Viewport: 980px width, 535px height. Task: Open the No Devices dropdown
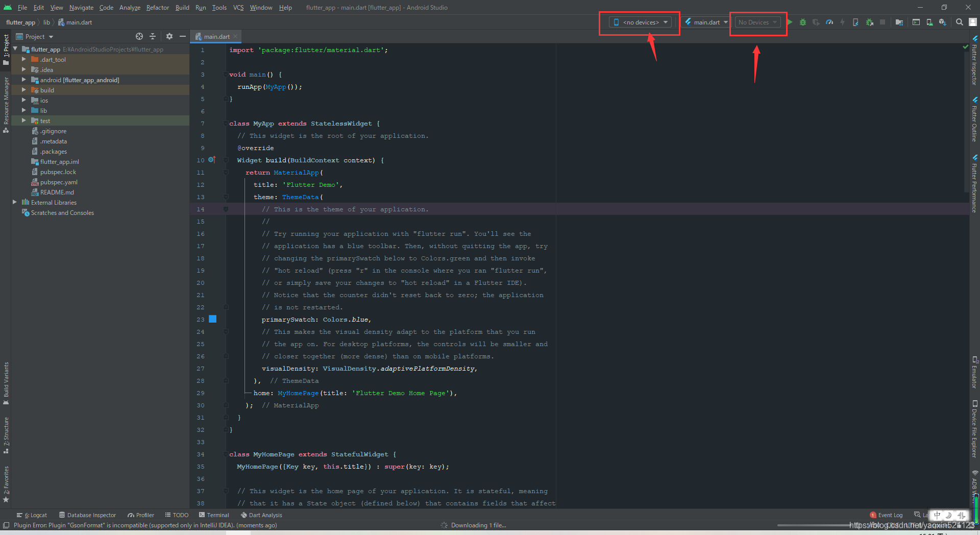[757, 22]
